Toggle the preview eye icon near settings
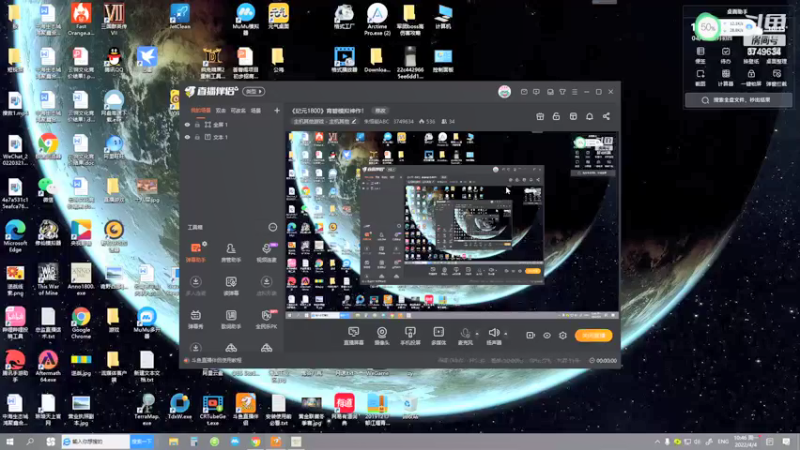Image resolution: width=800 pixels, height=450 pixels. click(x=546, y=335)
